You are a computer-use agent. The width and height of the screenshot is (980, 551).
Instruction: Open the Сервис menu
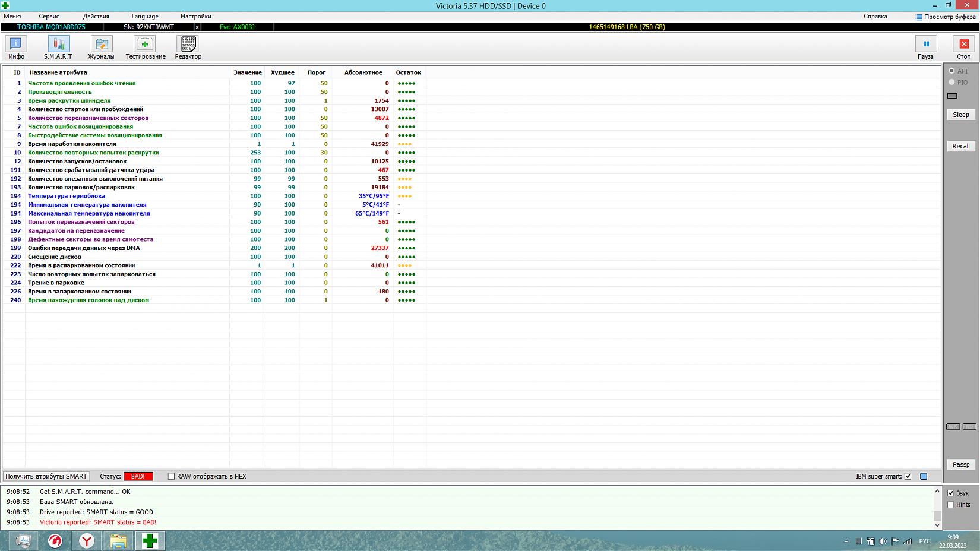pos(49,17)
